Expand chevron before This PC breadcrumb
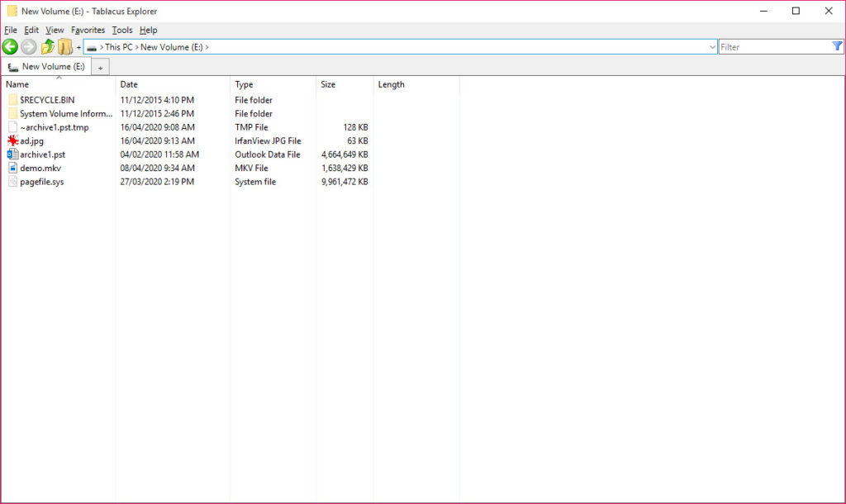846x504 pixels. tap(102, 47)
